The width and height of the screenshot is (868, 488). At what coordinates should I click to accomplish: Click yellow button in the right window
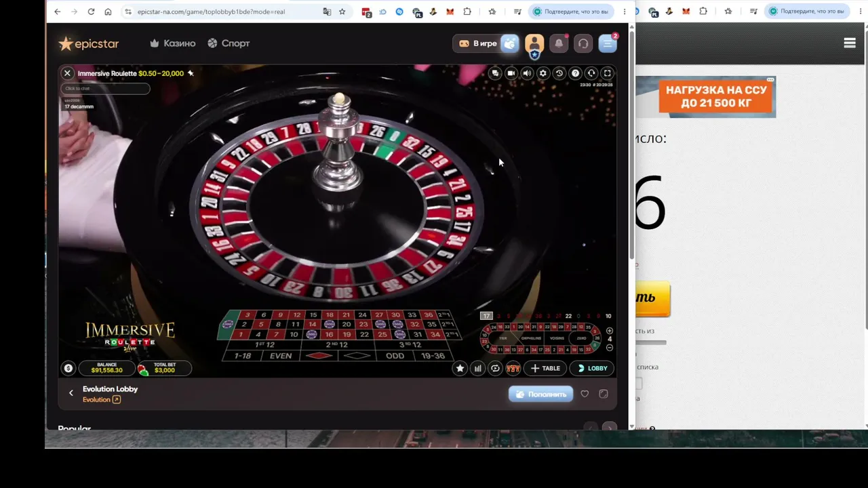(653, 298)
